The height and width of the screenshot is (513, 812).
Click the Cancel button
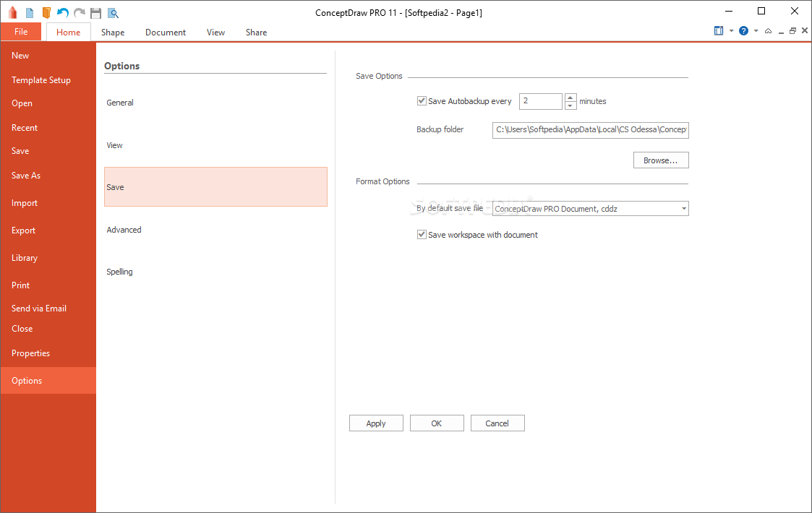tap(497, 423)
